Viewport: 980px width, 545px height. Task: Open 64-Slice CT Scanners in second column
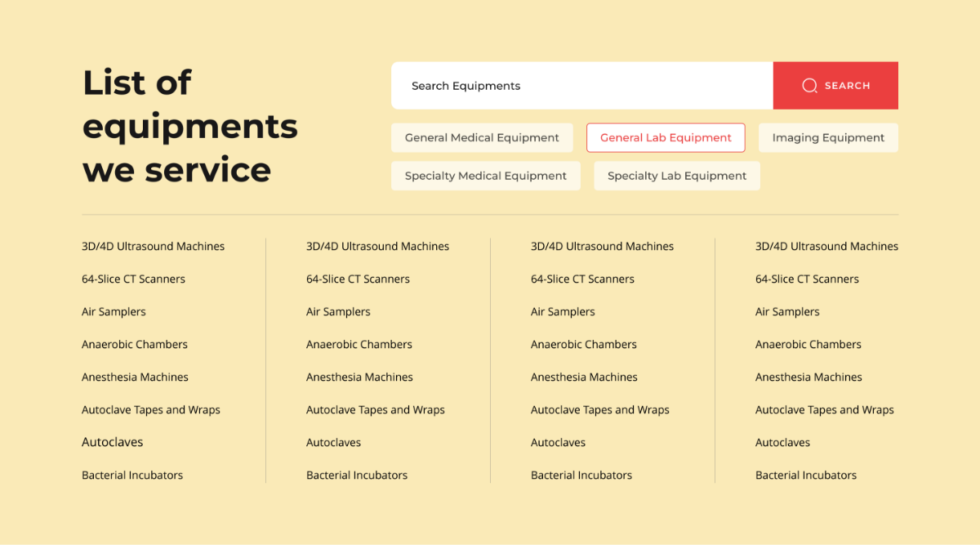(358, 279)
